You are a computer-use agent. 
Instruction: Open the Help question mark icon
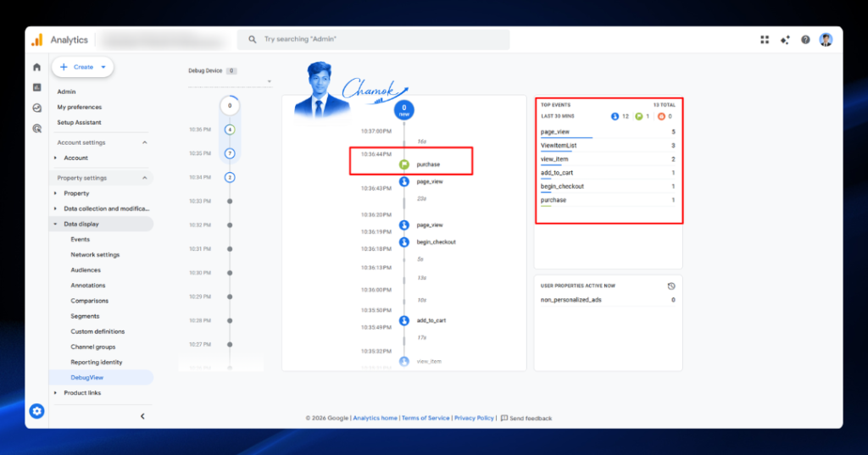click(805, 40)
